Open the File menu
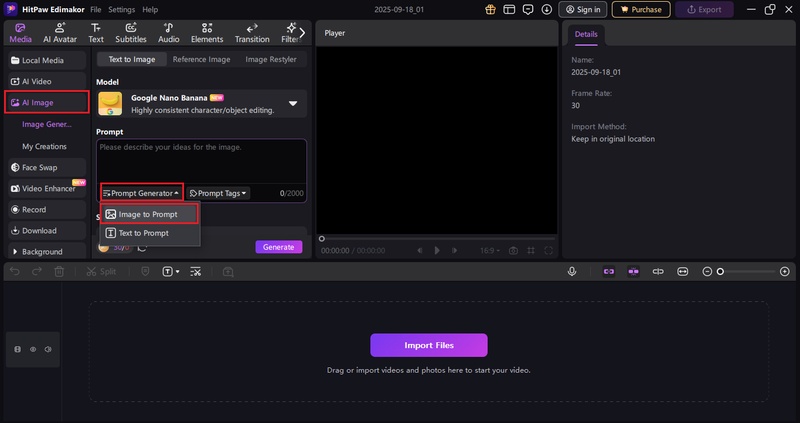 coord(95,10)
